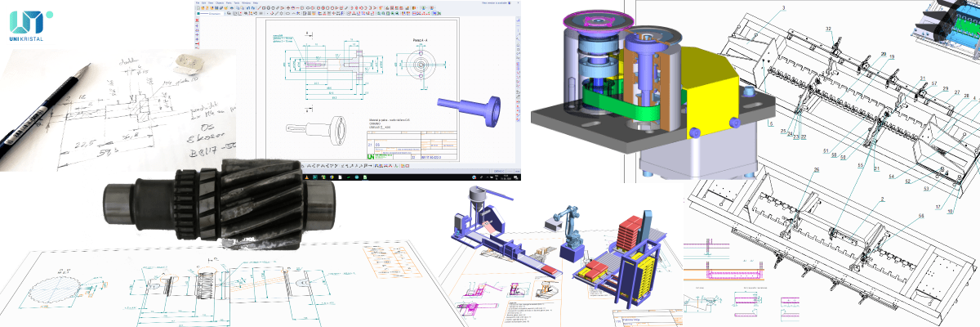This screenshot has width=980, height=327.
Task: Open the Help menu in CAD window
Action: [x=256, y=2]
